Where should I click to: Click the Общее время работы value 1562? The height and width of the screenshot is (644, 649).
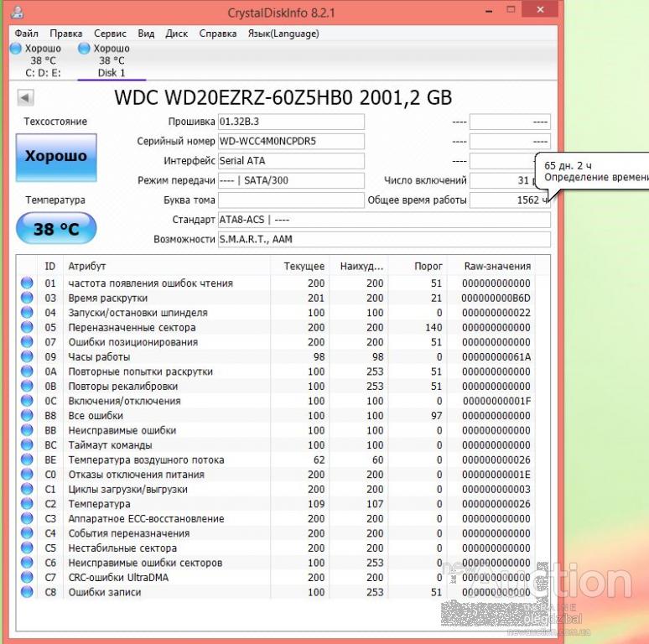510,200
